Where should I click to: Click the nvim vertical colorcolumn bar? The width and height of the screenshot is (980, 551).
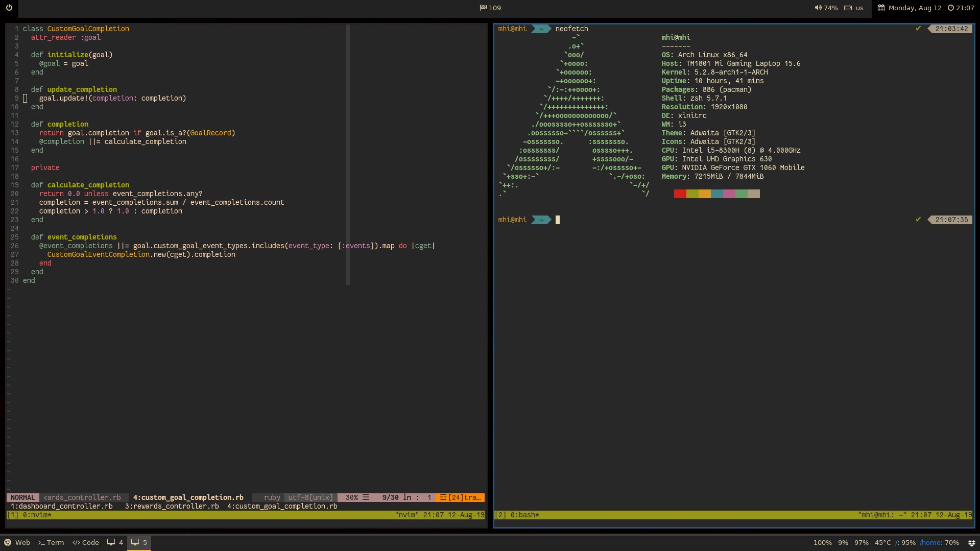(x=348, y=154)
